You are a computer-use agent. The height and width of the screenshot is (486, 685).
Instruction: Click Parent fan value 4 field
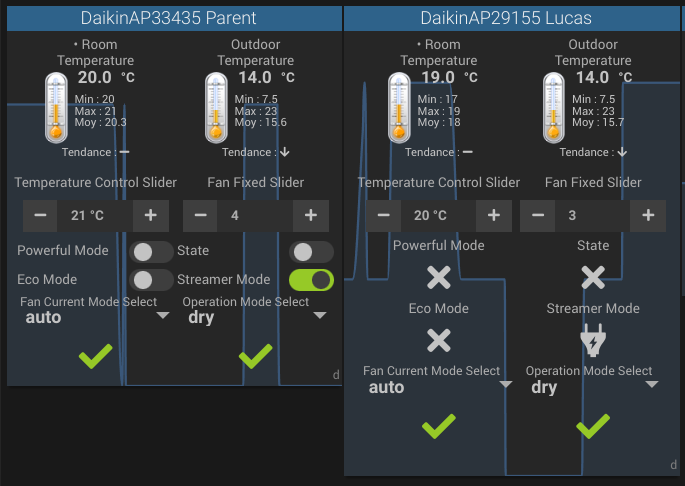pyautogui.click(x=255, y=215)
